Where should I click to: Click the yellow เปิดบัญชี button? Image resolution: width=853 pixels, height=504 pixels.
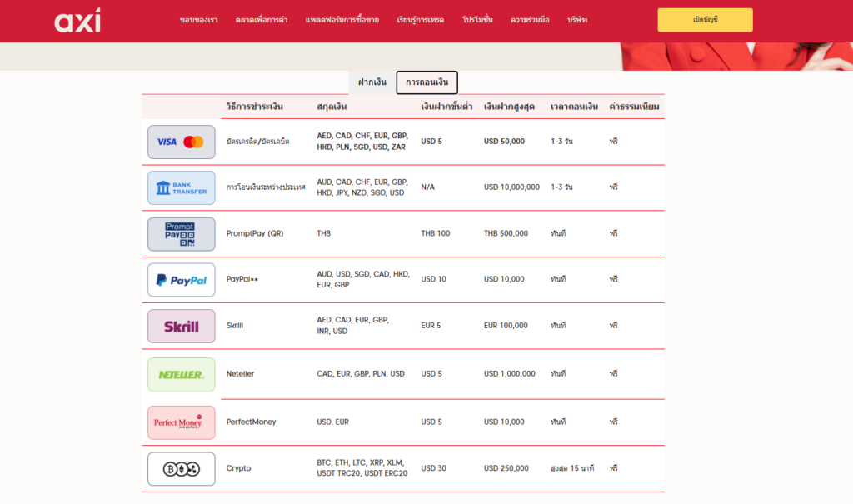pos(705,20)
